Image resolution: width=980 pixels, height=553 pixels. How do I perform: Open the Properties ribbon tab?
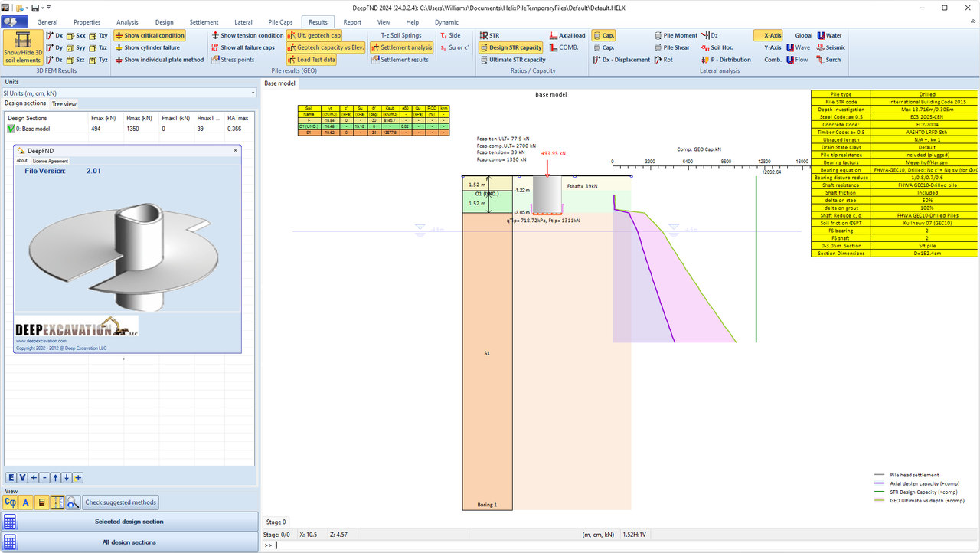point(87,23)
